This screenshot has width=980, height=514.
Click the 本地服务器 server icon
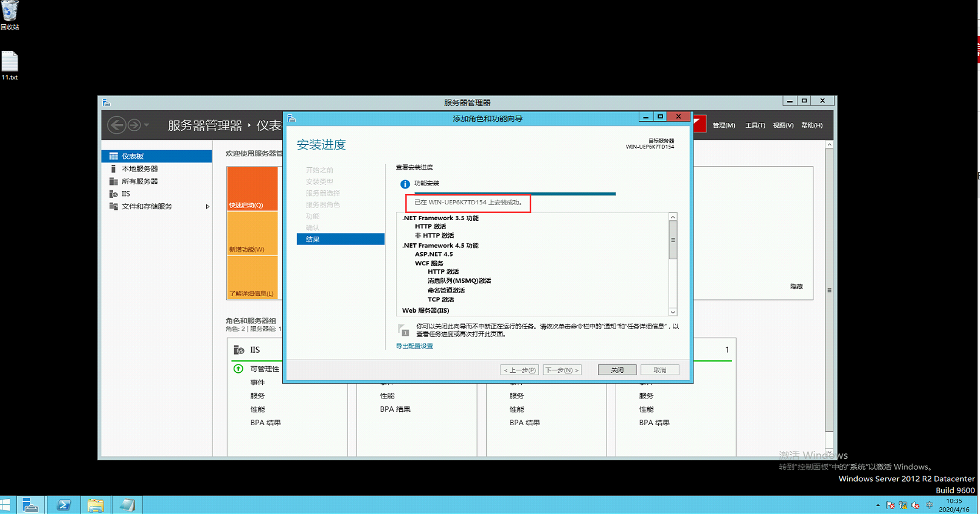(113, 168)
